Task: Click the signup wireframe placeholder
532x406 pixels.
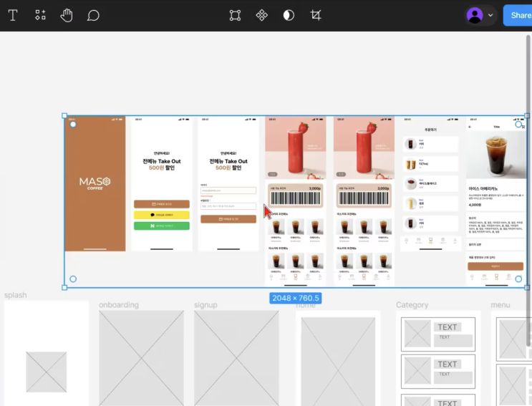Action: (236, 358)
